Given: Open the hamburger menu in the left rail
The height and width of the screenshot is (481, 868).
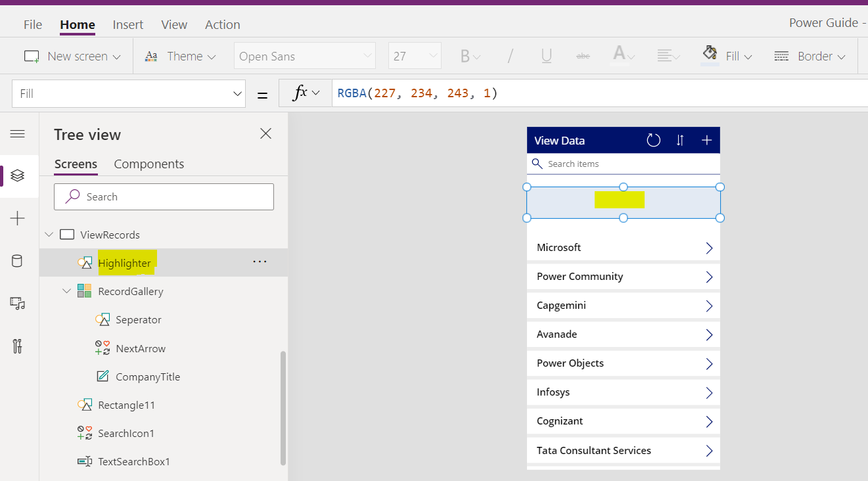Looking at the screenshot, I should pyautogui.click(x=18, y=134).
